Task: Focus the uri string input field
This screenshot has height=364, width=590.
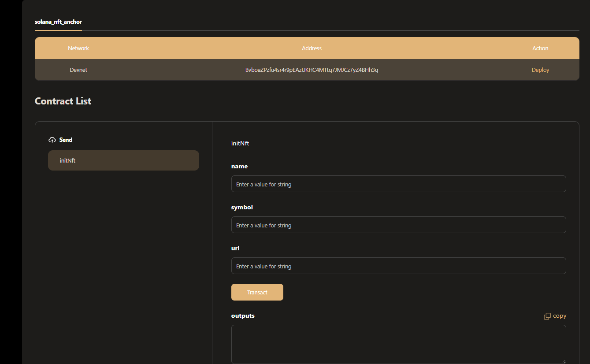Action: [398, 266]
